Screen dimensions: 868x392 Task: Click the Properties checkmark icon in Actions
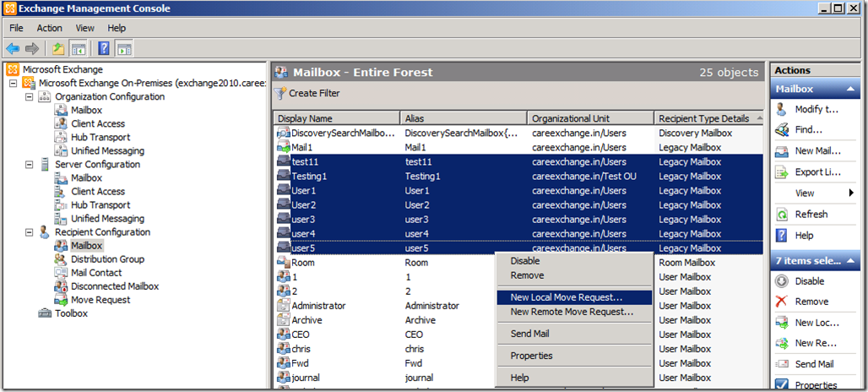pyautogui.click(x=782, y=384)
